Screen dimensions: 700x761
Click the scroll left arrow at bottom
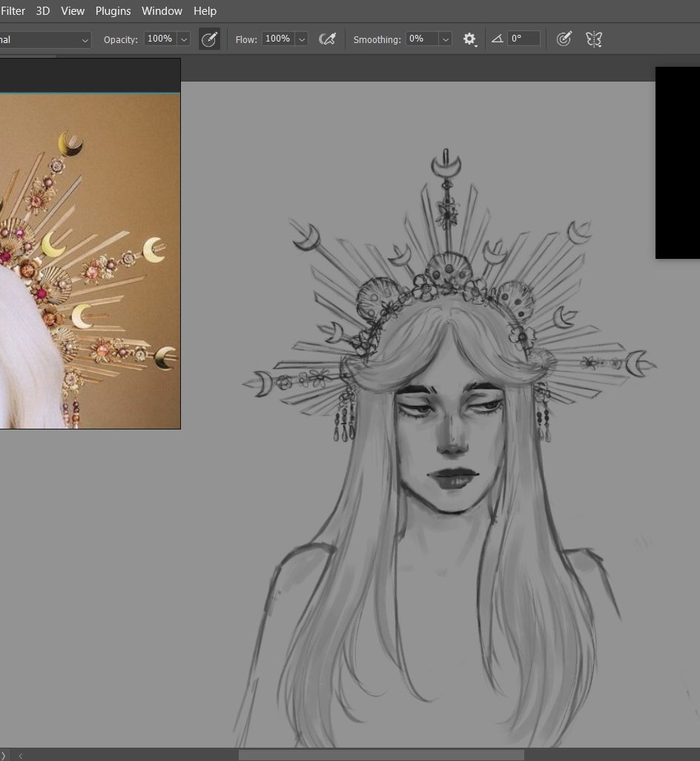pos(20,756)
